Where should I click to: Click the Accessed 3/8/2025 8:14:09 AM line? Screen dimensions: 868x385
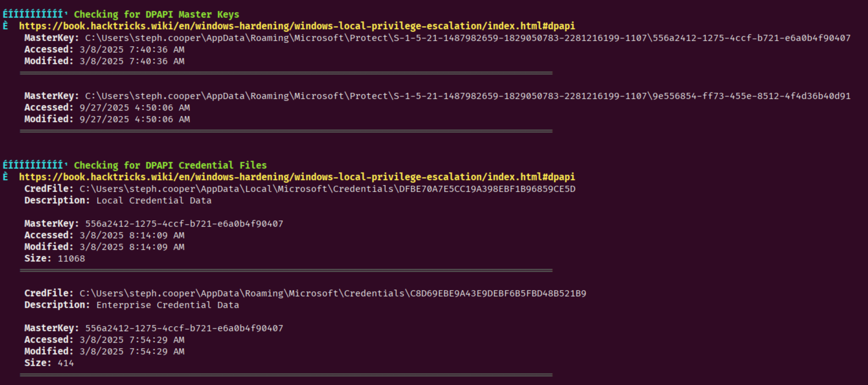point(132,235)
